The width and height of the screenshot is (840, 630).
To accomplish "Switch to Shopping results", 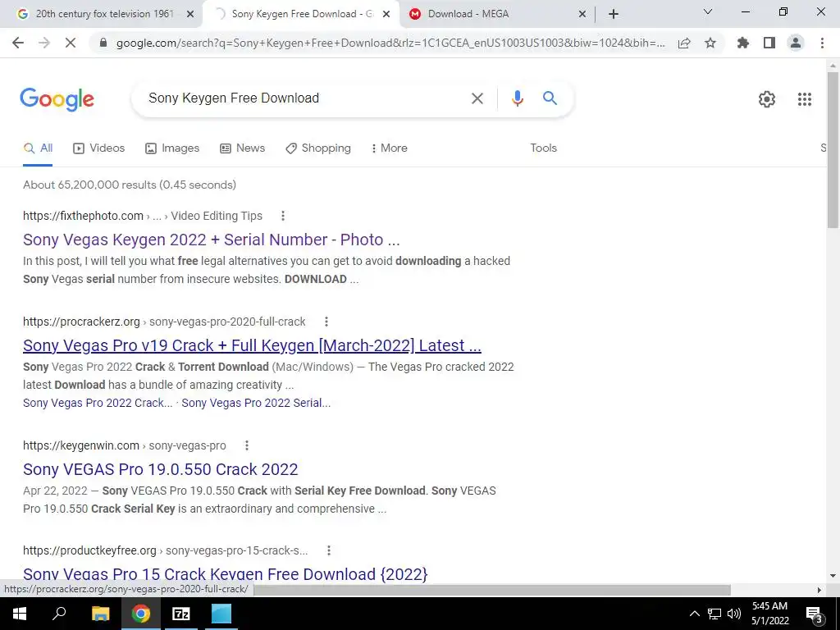I will pyautogui.click(x=318, y=148).
